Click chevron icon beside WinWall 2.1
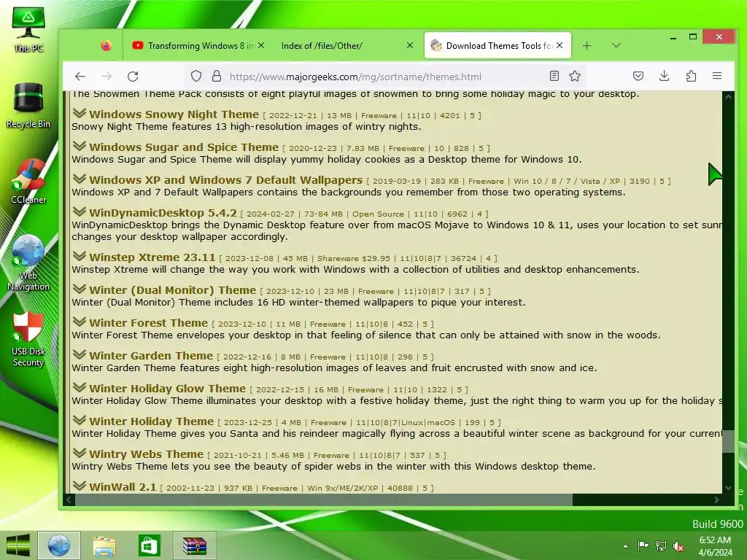The height and width of the screenshot is (560, 747). click(80, 486)
